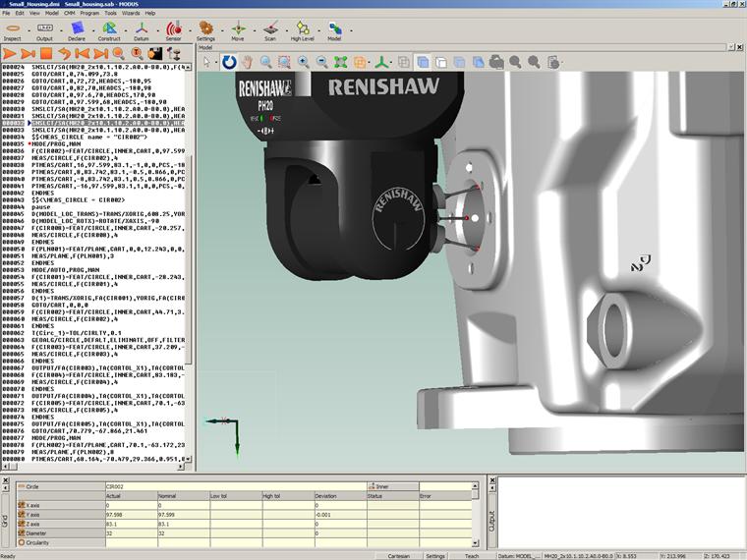Zoom in on the model view
The image size is (747, 560).
tap(303, 62)
